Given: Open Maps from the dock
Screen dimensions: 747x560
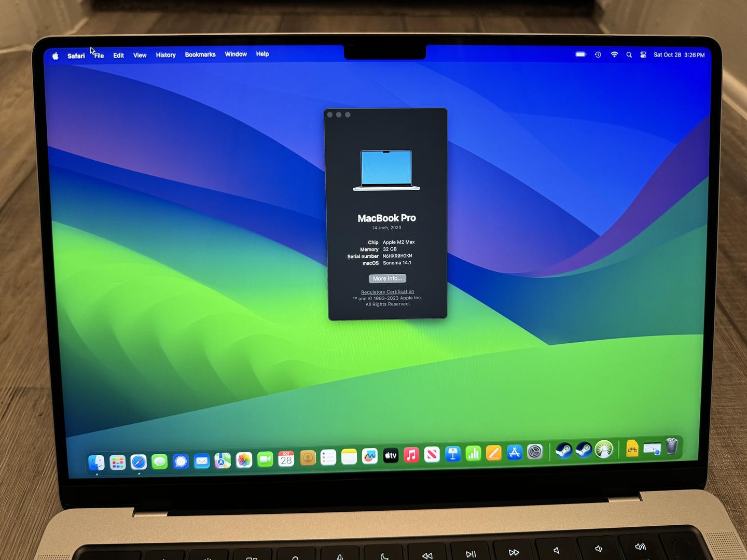Looking at the screenshot, I should click(x=223, y=460).
